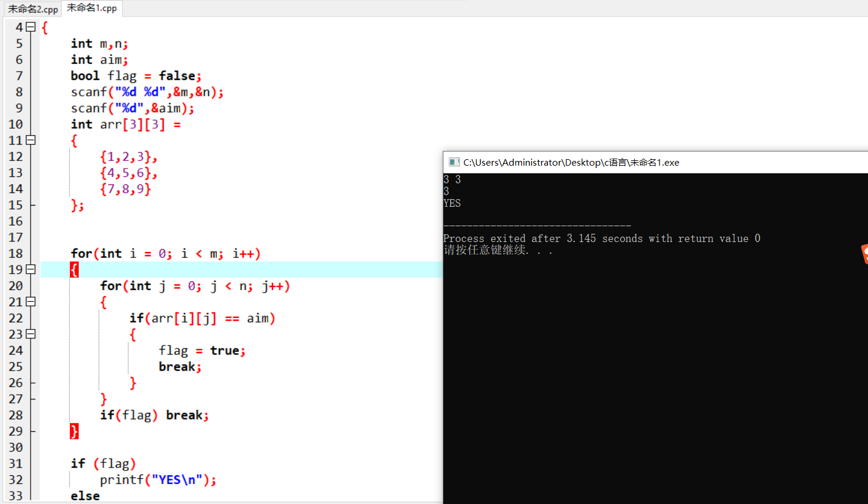Click the 'if(flag) break;' line

pos(154,415)
